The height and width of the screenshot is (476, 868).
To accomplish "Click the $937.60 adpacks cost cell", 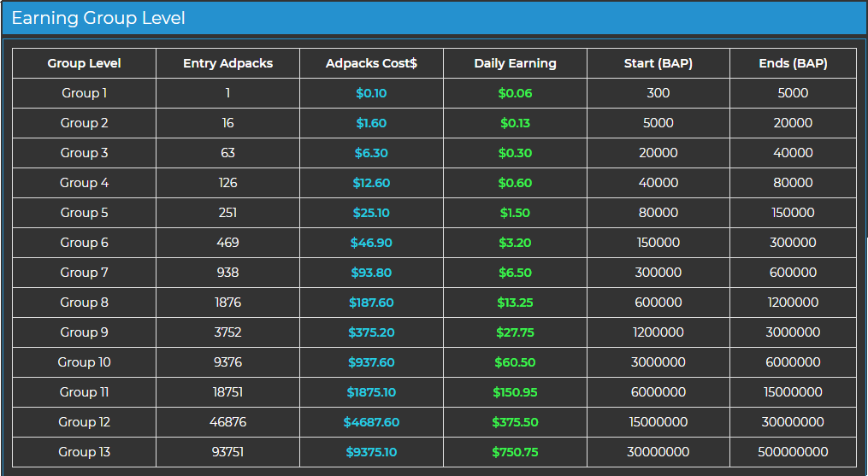I will (371, 362).
